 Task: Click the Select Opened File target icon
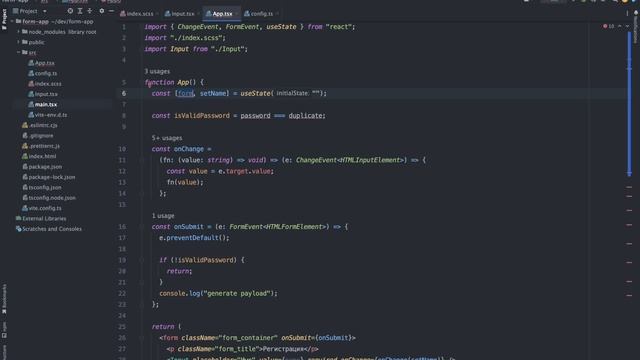pyautogui.click(x=70, y=11)
